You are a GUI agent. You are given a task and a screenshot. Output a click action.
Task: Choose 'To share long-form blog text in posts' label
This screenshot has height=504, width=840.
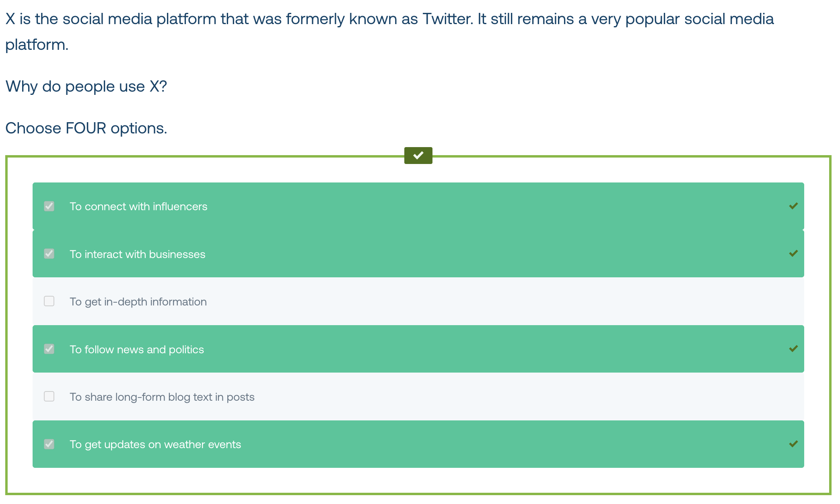point(162,397)
